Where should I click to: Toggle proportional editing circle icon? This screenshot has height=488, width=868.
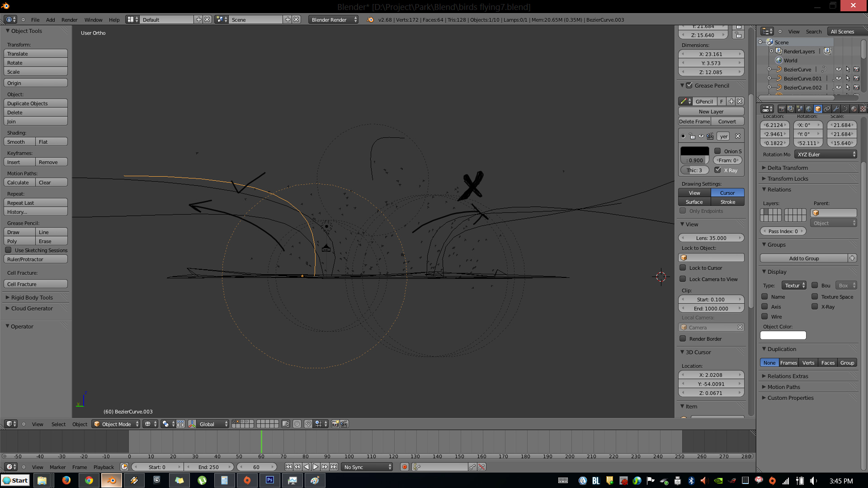pyautogui.click(x=297, y=424)
